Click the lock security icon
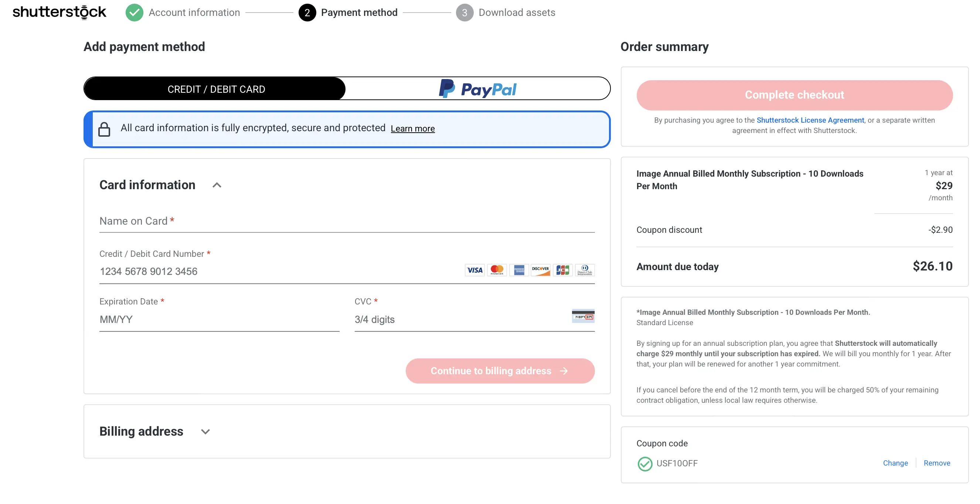 pyautogui.click(x=104, y=129)
